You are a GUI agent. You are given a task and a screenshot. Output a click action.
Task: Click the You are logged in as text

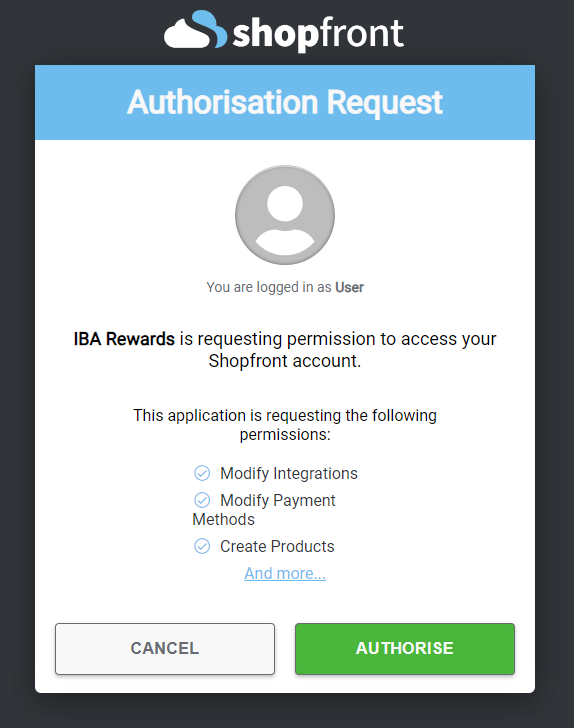[x=269, y=287]
